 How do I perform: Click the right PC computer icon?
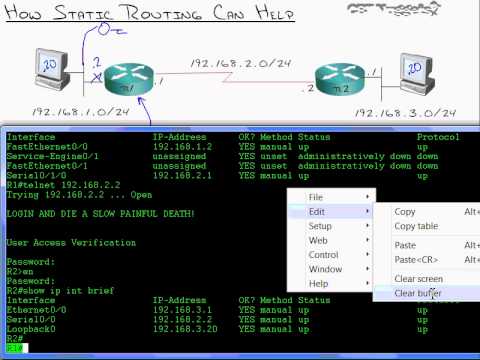click(x=417, y=74)
